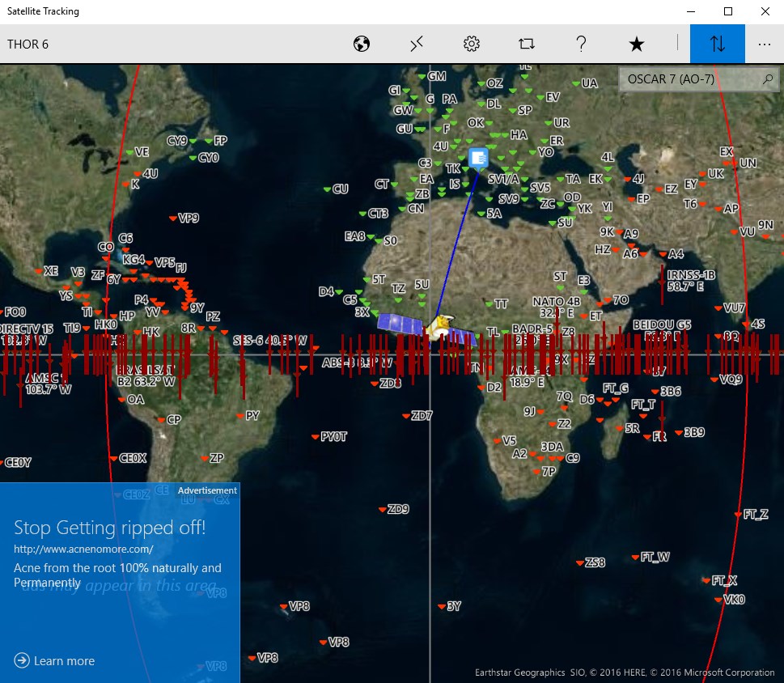
Task: Open the OSCAR 7 satellite search dropdown
Action: pos(696,79)
